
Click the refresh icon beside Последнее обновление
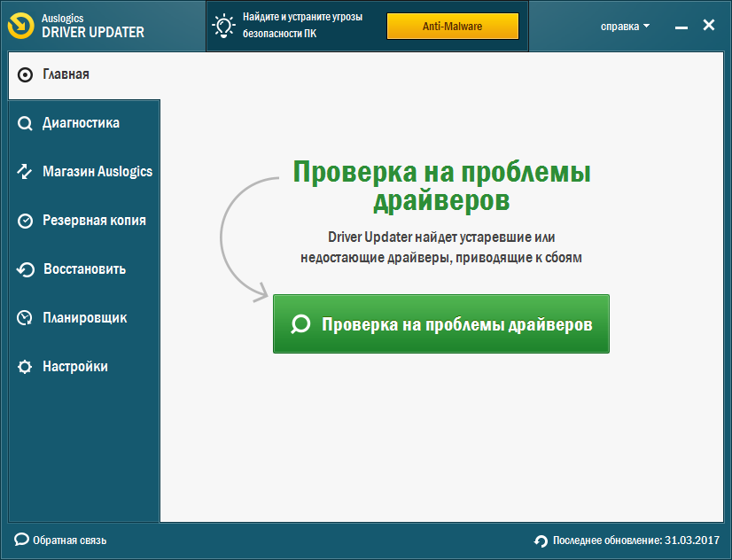pos(541,541)
